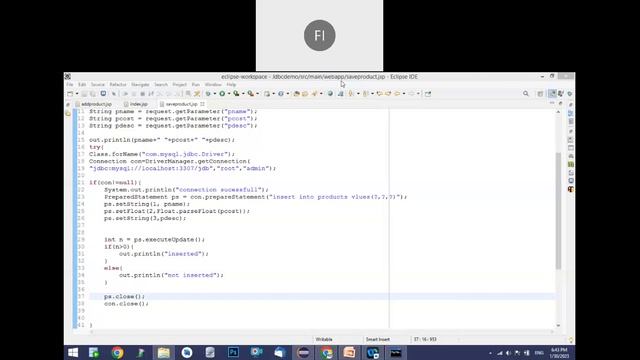Click the Pin Editor toolbar icon

coord(428,94)
